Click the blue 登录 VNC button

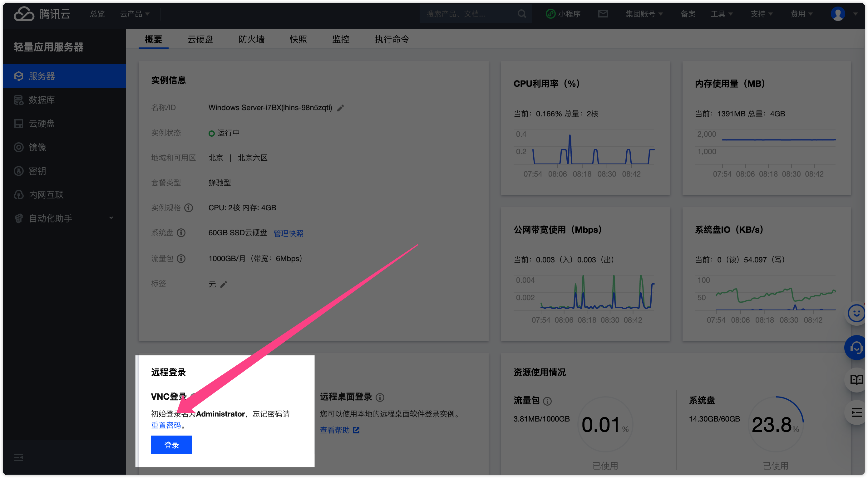pos(171,445)
